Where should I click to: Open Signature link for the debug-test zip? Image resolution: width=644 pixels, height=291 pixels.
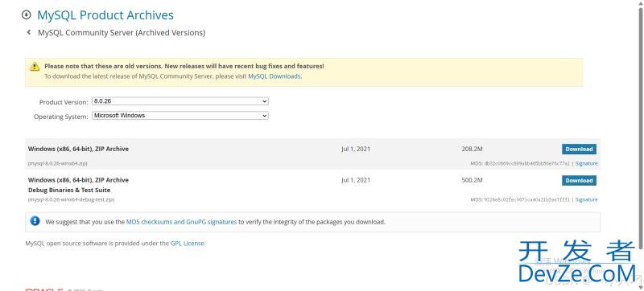click(x=586, y=199)
